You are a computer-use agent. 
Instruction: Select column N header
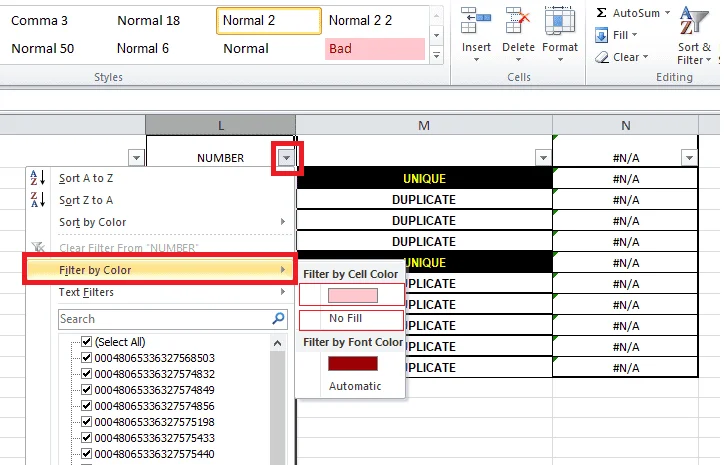tap(625, 125)
